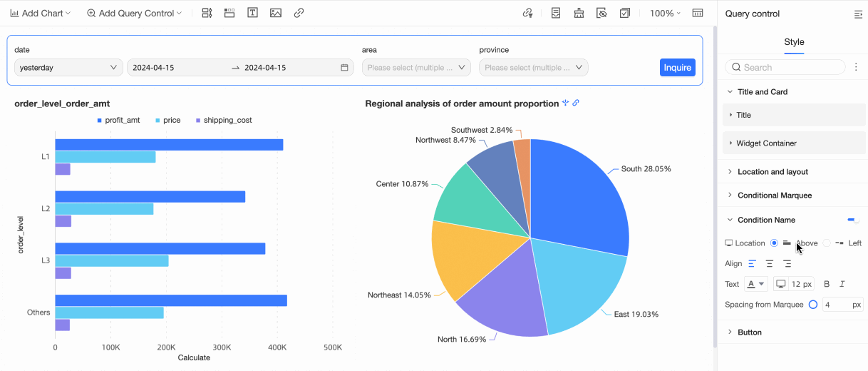Toggle the Condition Name switch
This screenshot has height=371, width=868.
coord(853,220)
